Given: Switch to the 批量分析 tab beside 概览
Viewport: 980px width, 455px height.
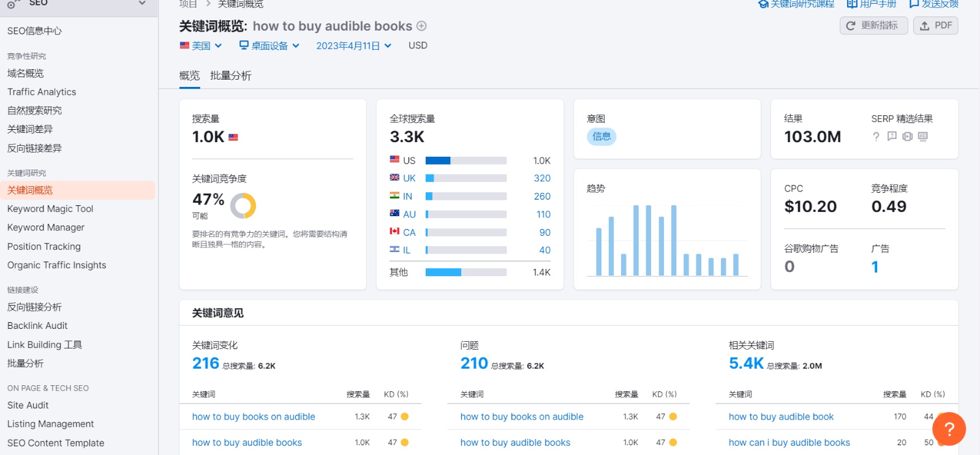Looking at the screenshot, I should [231, 75].
